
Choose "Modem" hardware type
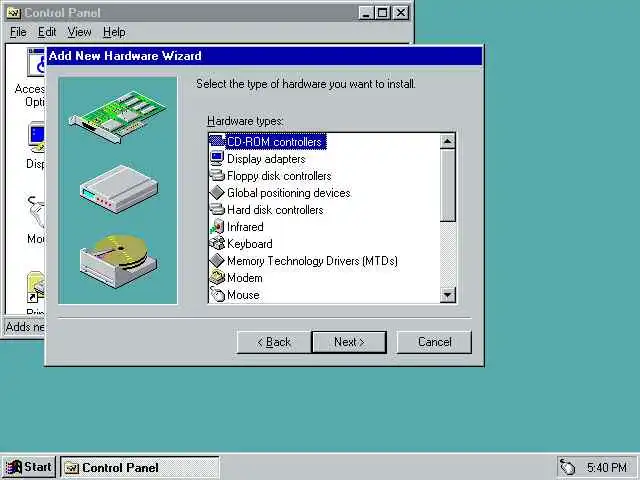[x=244, y=278]
